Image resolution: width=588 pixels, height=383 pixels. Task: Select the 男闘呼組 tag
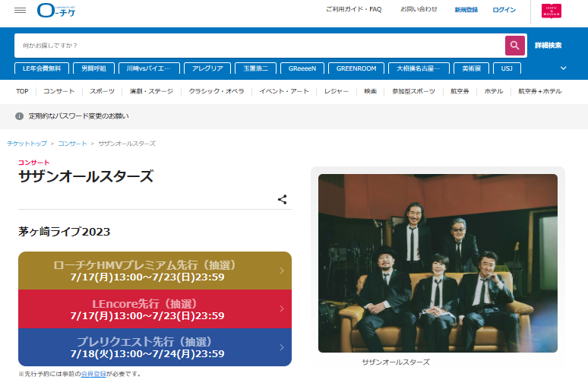click(93, 68)
